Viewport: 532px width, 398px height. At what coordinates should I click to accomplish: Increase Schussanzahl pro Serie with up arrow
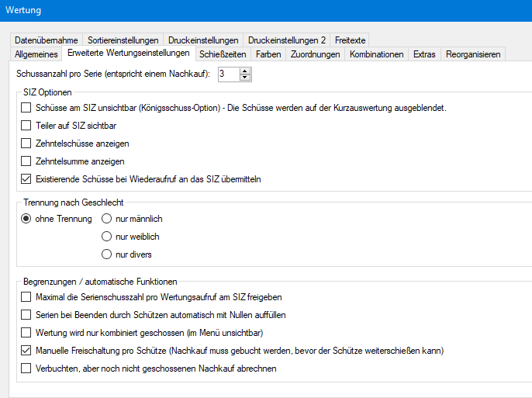246,71
